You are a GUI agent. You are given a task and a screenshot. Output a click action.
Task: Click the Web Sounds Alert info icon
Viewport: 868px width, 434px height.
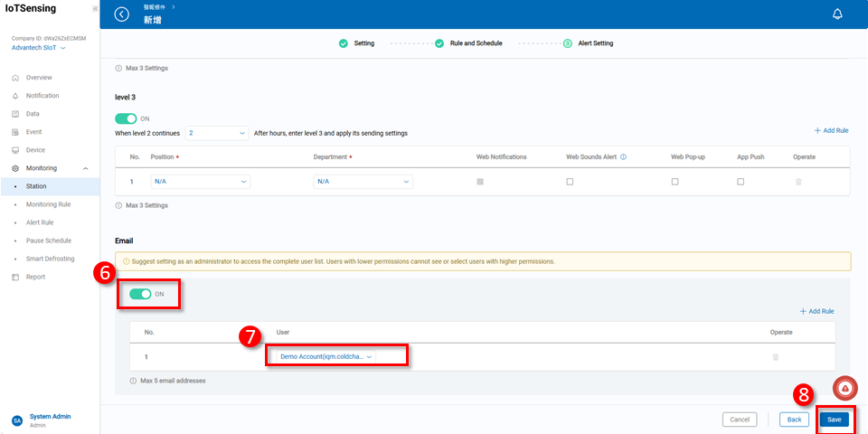(623, 156)
